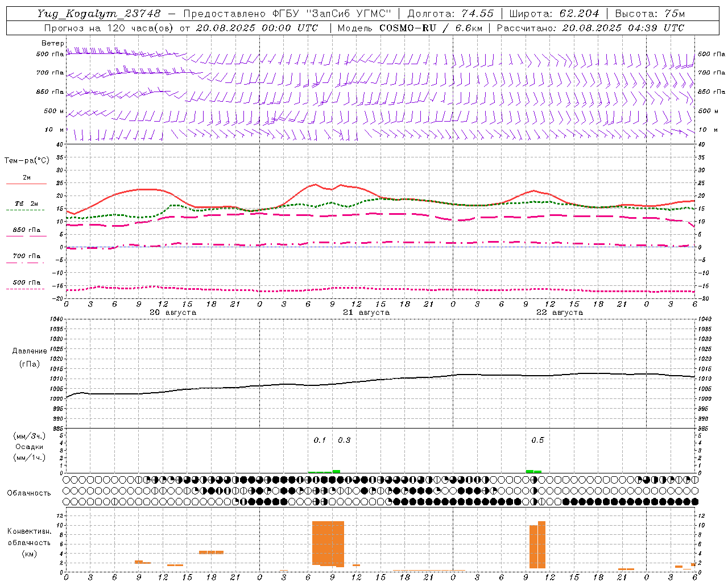Click the Конвективн. label of the convective chart
728x582 pixels.
click(30, 531)
